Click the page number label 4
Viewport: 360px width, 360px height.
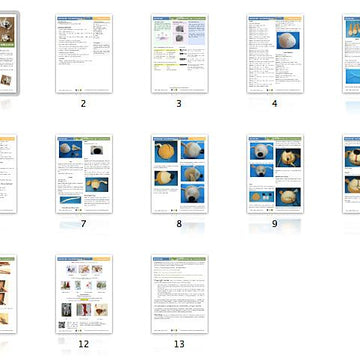(x=274, y=104)
